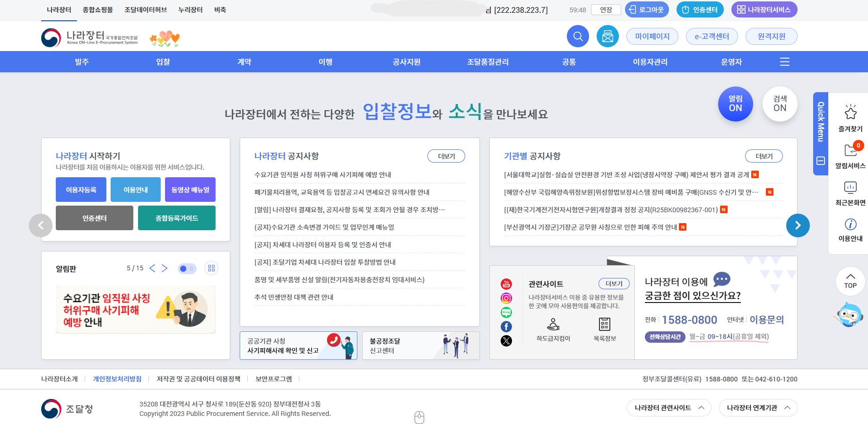Toggle 검색 ON button
868x424 pixels.
point(780,104)
